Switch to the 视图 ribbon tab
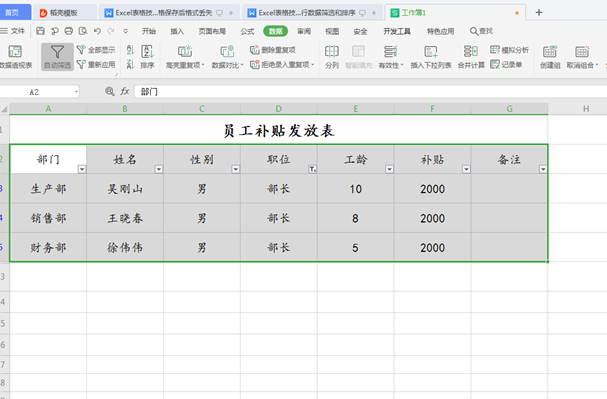 332,31
